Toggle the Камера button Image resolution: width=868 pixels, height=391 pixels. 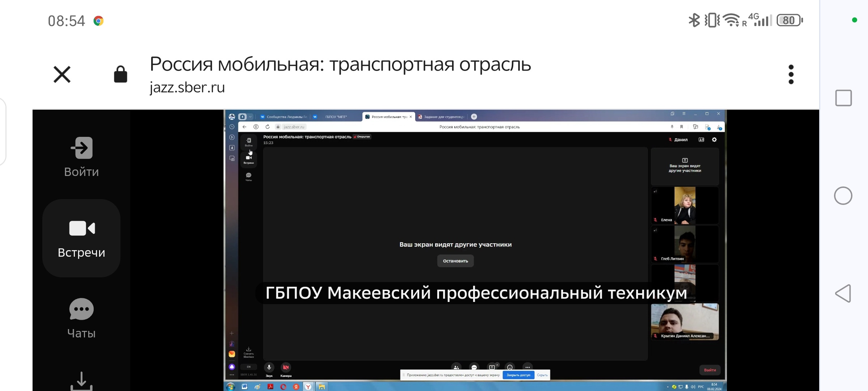tap(286, 367)
